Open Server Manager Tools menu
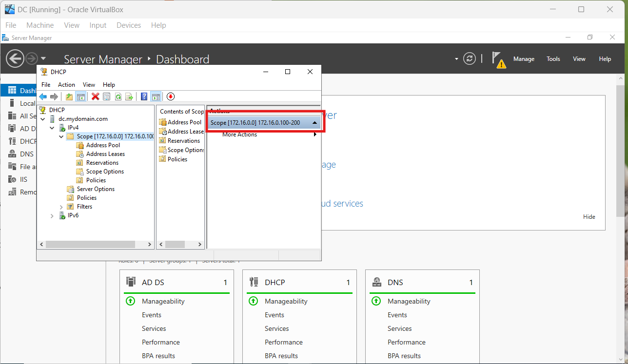 point(553,59)
